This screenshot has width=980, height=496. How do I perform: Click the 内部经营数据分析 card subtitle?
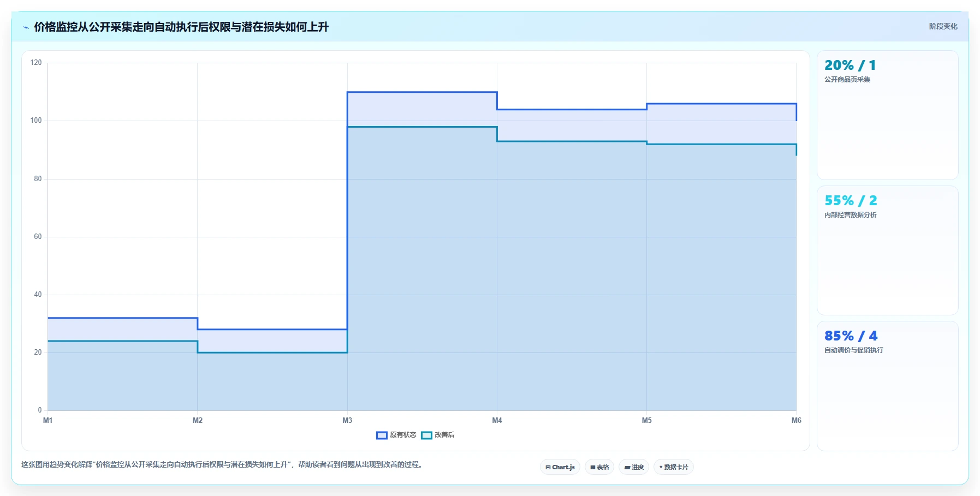click(x=851, y=215)
